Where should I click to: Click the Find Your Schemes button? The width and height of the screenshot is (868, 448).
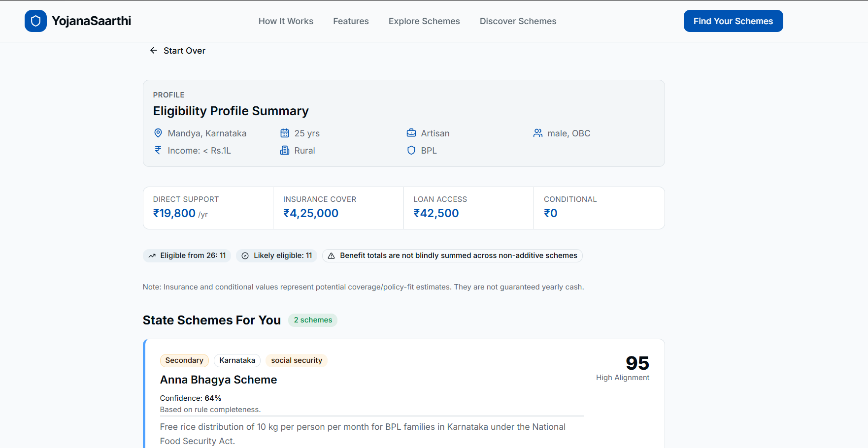click(x=733, y=21)
